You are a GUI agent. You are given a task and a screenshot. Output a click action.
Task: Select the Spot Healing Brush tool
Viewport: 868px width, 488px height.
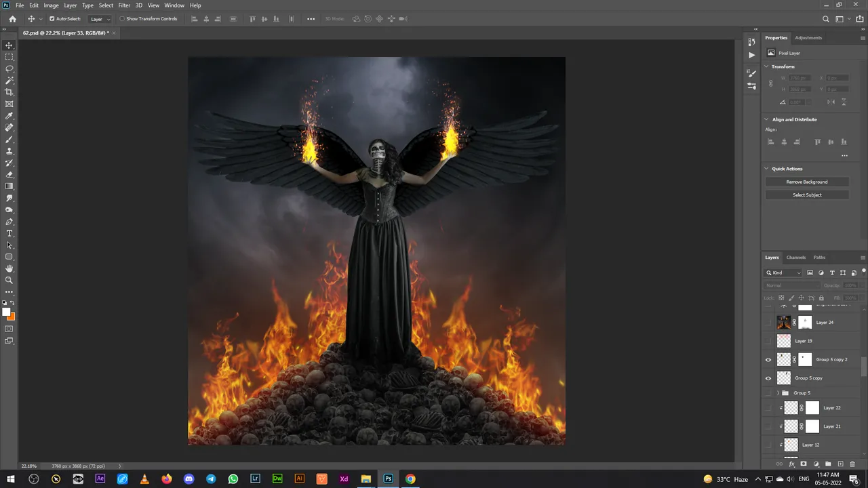pyautogui.click(x=9, y=127)
